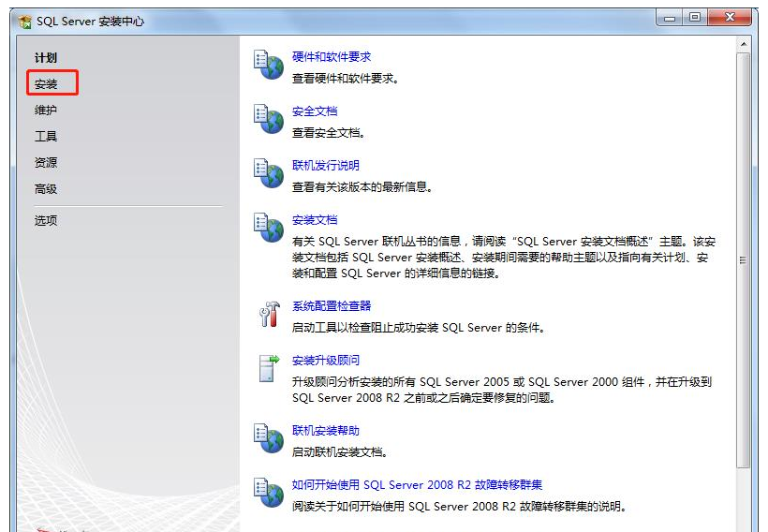The image size is (768, 532).
Task: Switch to the 安装 page in sidebar
Action: (x=46, y=84)
